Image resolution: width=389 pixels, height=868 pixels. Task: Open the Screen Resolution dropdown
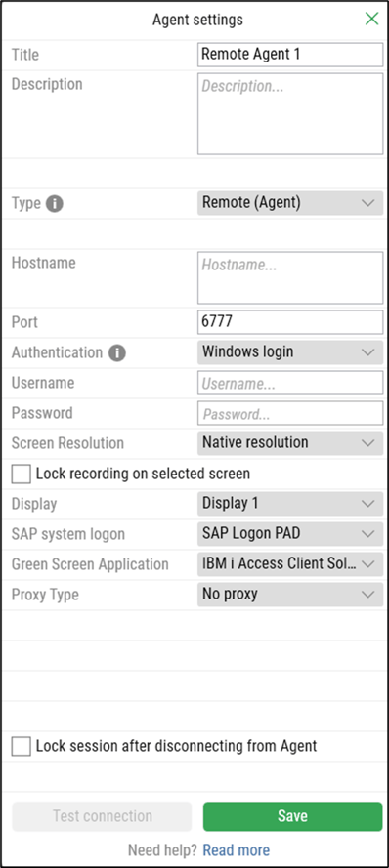tap(290, 443)
